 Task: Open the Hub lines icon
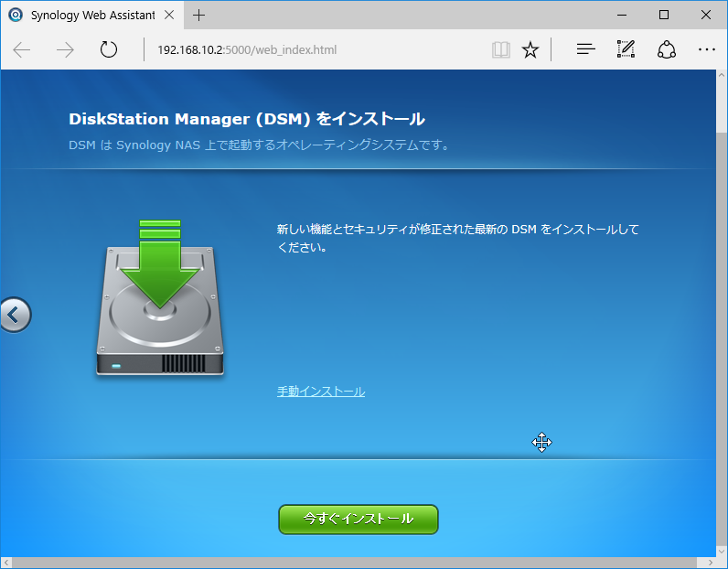coord(586,49)
